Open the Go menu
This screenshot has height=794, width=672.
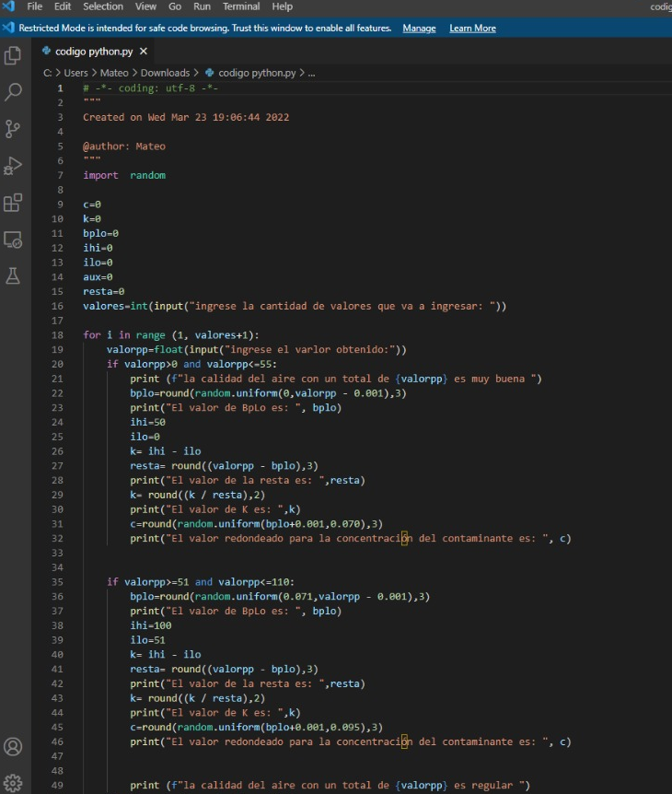point(175,6)
